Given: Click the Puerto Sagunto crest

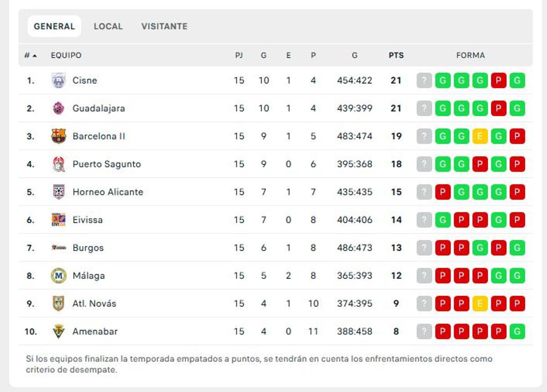Looking at the screenshot, I should tap(59, 164).
